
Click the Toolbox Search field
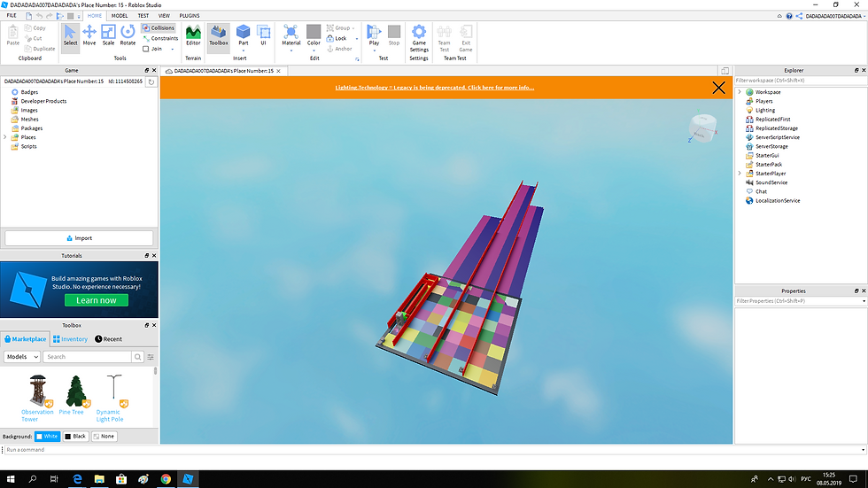click(x=88, y=357)
